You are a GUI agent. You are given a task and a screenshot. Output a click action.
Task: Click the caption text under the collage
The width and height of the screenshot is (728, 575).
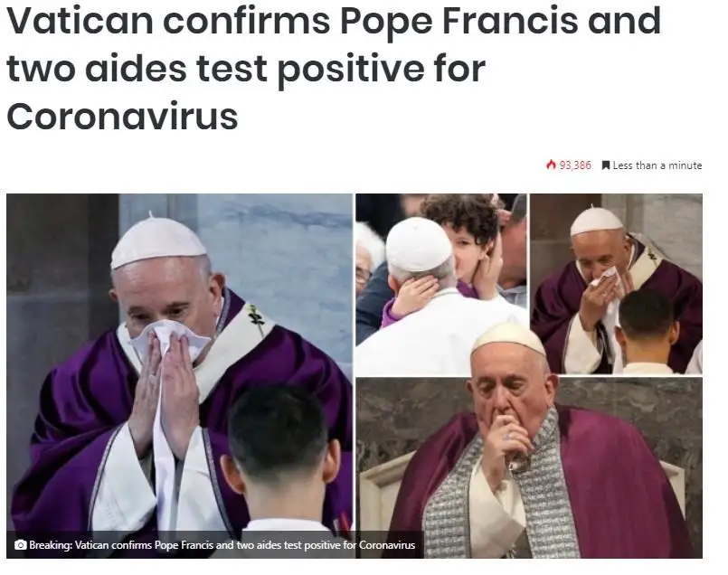click(x=222, y=545)
